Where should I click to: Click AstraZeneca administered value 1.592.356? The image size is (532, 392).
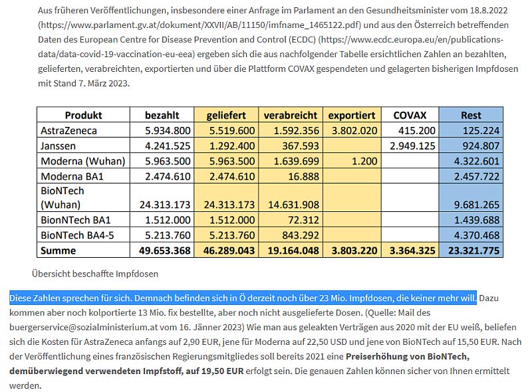click(x=297, y=130)
